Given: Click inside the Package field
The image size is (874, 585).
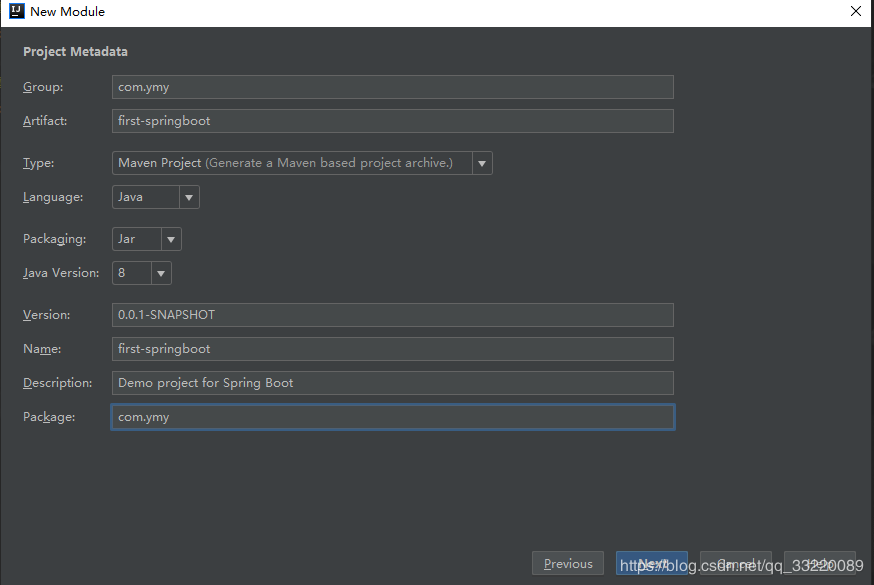Looking at the screenshot, I should pos(393,417).
